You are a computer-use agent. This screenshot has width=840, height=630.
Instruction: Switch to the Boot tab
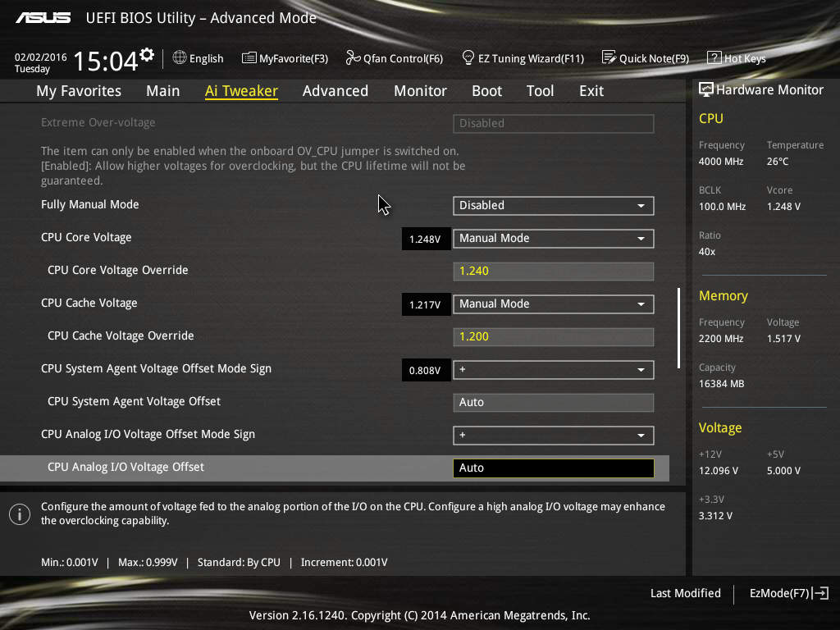[486, 91]
